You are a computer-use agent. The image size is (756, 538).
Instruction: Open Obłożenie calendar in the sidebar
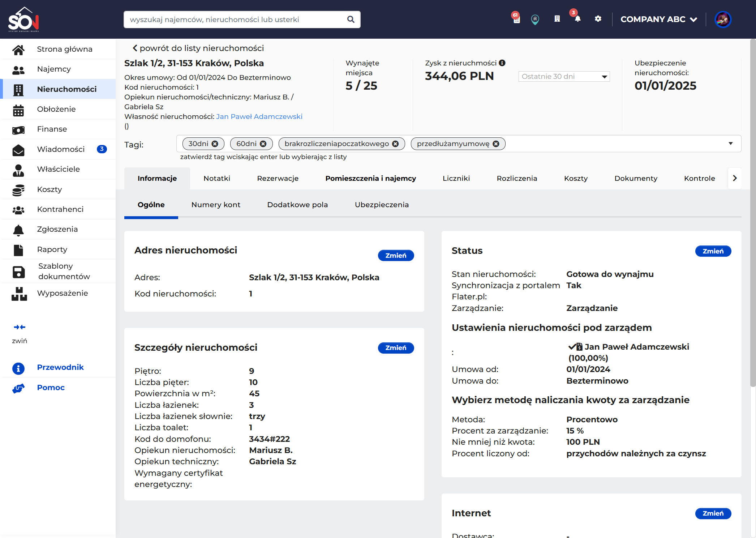pyautogui.click(x=58, y=109)
